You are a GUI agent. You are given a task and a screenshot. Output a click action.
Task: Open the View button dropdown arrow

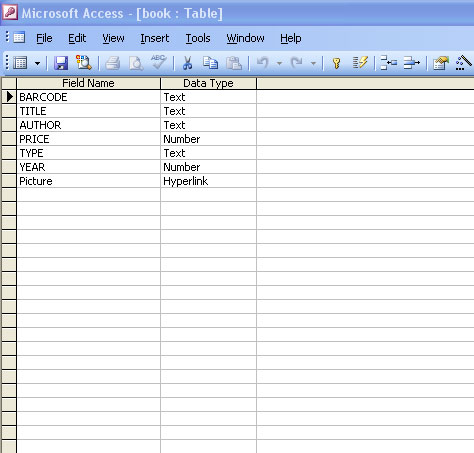pos(37,63)
